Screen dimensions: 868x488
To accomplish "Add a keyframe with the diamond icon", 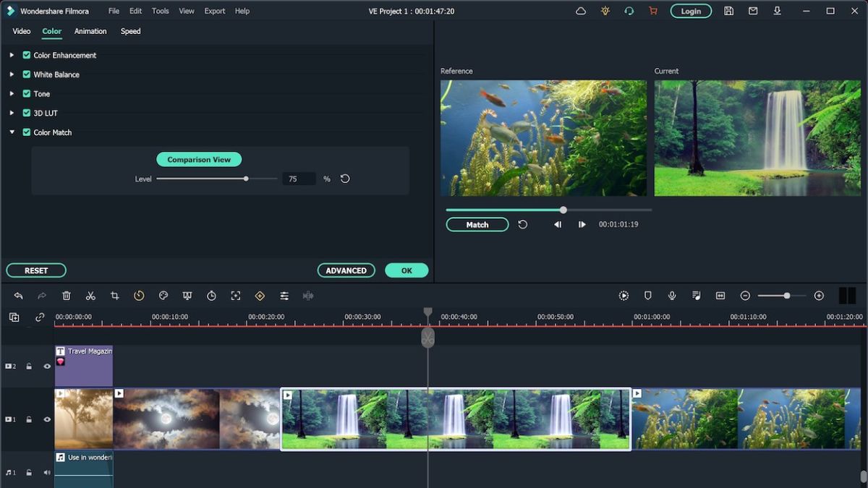I will (x=260, y=296).
